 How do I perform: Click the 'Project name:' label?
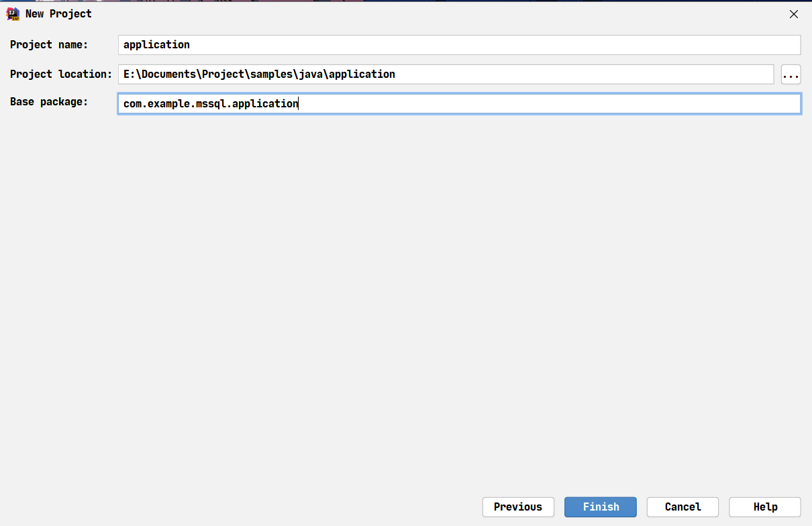point(49,45)
